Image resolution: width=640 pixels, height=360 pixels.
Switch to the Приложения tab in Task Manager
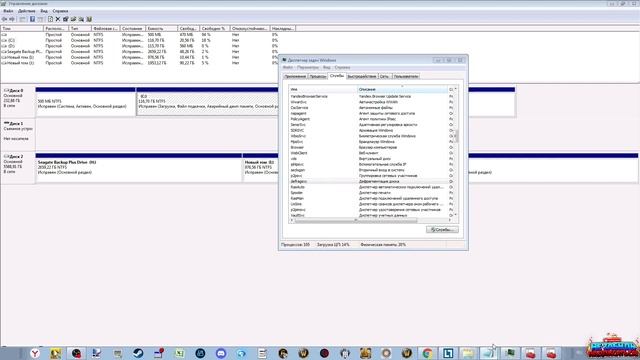tap(295, 76)
